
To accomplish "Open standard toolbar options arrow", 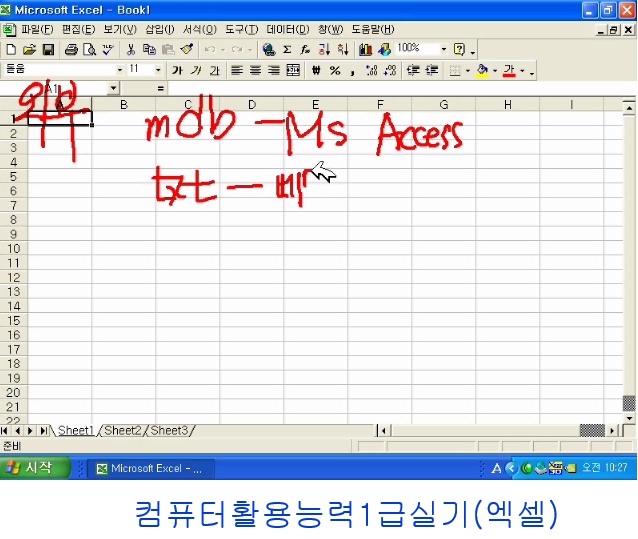I will point(472,52).
